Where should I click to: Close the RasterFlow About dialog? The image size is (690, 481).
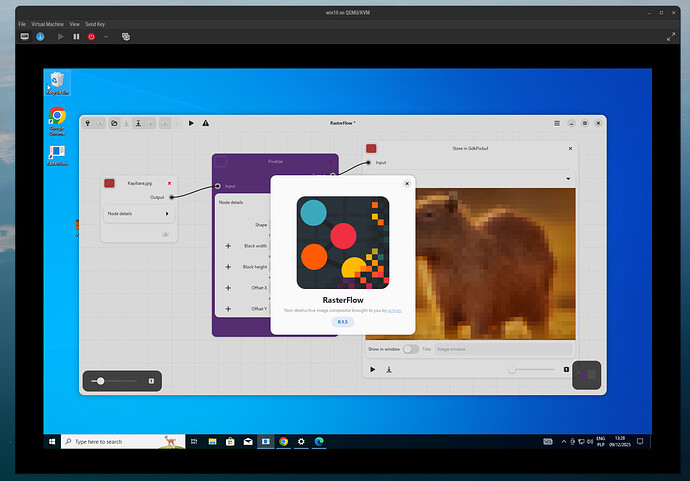pyautogui.click(x=406, y=183)
